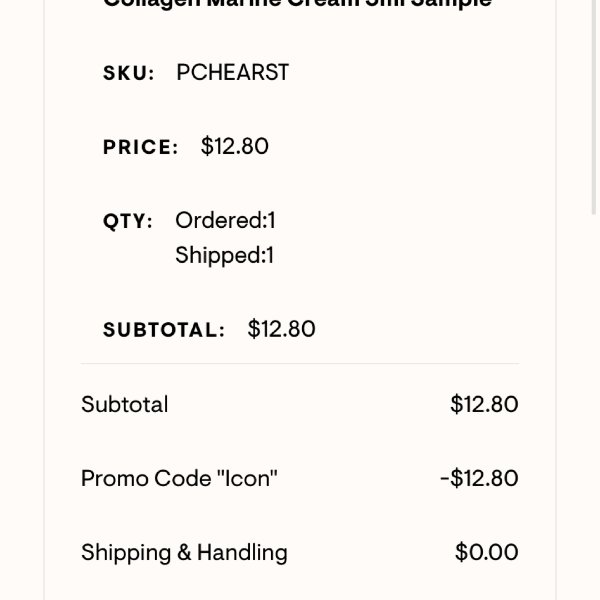This screenshot has width=600, height=600.
Task: Click the Promo Code "Icon" label
Action: click(x=179, y=478)
